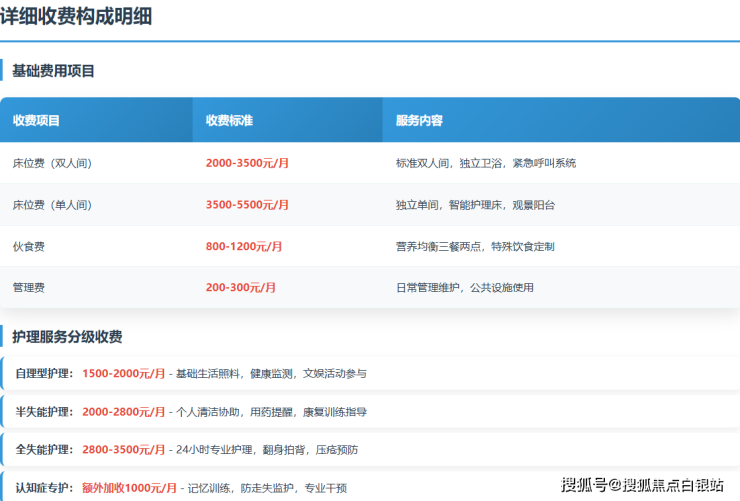Click the 服务内容 column header
Image resolution: width=740 pixels, height=501 pixels.
(x=419, y=121)
